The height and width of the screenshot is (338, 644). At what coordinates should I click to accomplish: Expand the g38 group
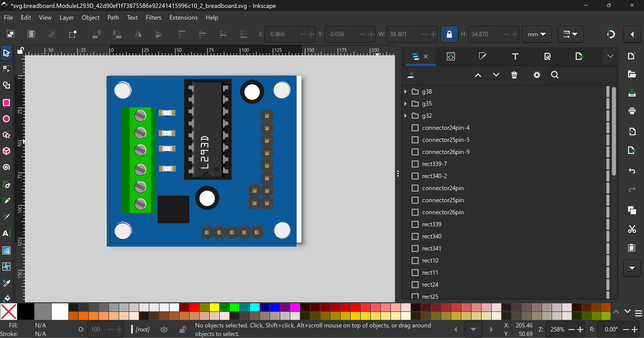406,92
